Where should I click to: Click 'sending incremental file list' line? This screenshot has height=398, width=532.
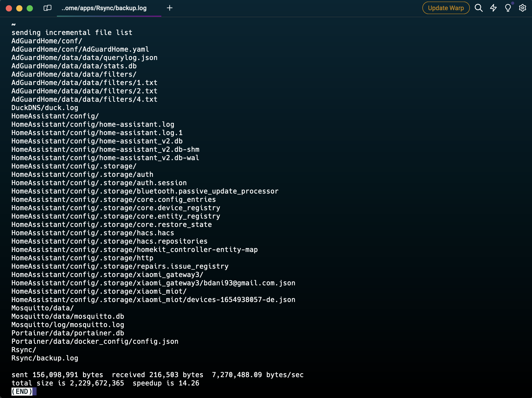[72, 33]
